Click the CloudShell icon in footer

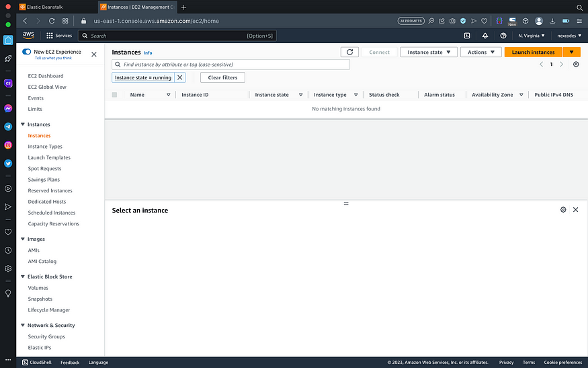pos(25,363)
